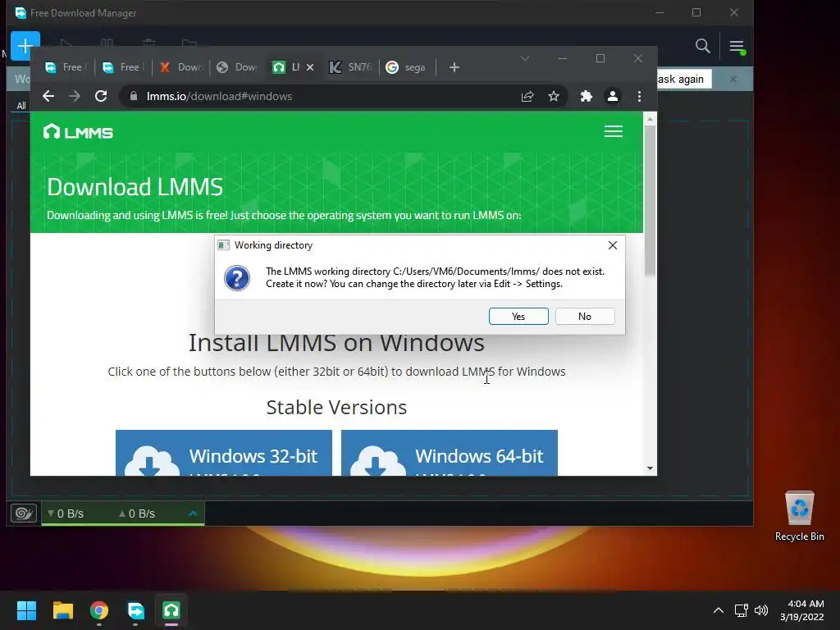The image size is (840, 630).
Task: Click the LMMS logo on webpage
Action: coord(78,132)
